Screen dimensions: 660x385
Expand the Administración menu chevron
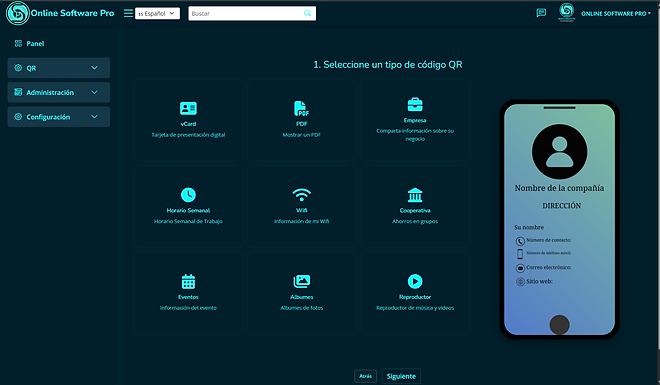pos(94,92)
